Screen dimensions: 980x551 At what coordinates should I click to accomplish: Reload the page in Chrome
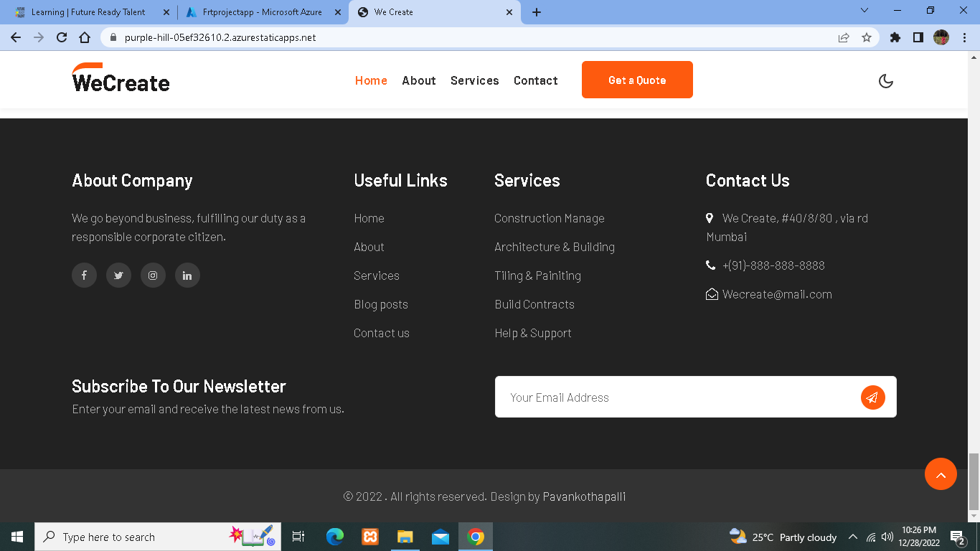tap(62, 37)
